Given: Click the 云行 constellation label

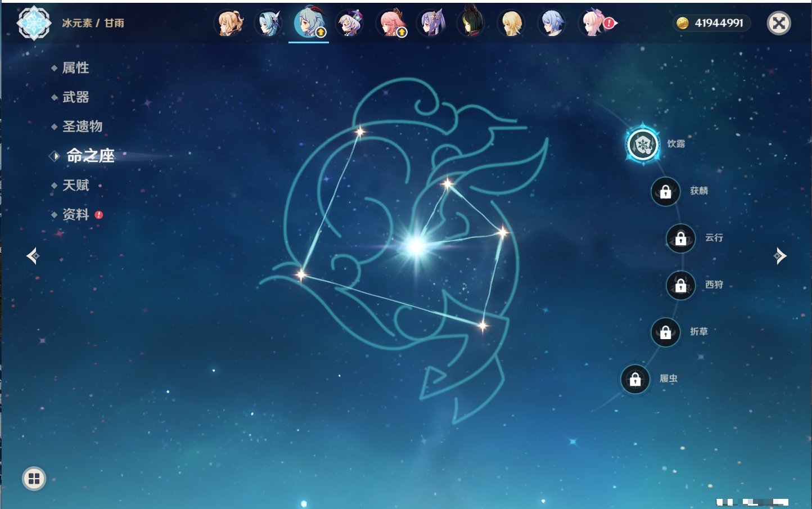Looking at the screenshot, I should tap(714, 238).
